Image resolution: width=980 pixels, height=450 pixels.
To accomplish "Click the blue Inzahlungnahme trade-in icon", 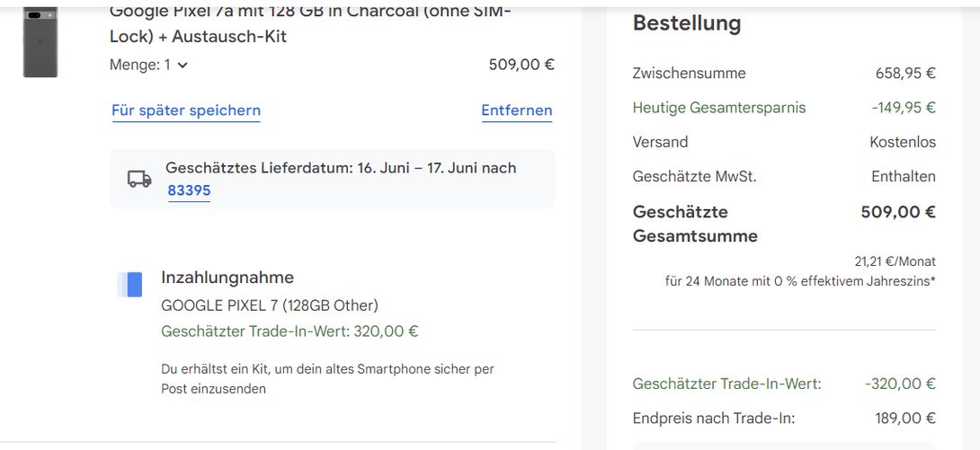I will tap(130, 285).
